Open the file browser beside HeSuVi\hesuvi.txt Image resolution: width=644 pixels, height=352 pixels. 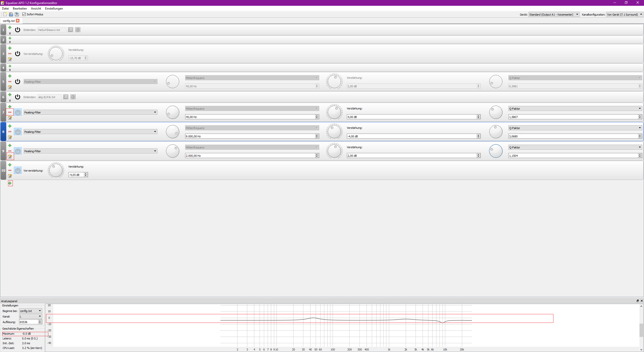70,30
